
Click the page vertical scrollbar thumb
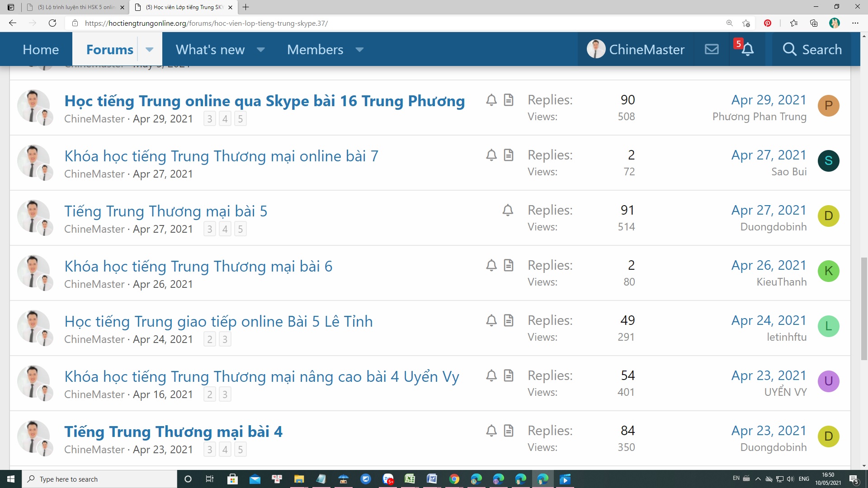point(864,308)
